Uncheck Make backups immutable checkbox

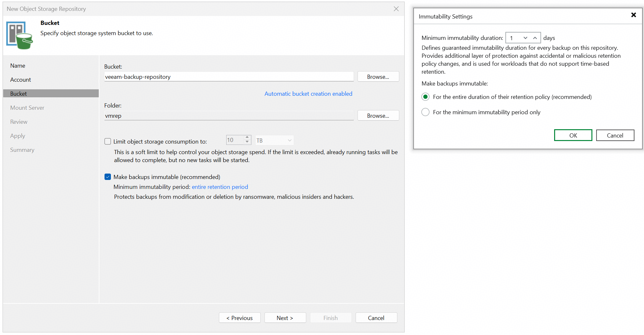point(108,177)
